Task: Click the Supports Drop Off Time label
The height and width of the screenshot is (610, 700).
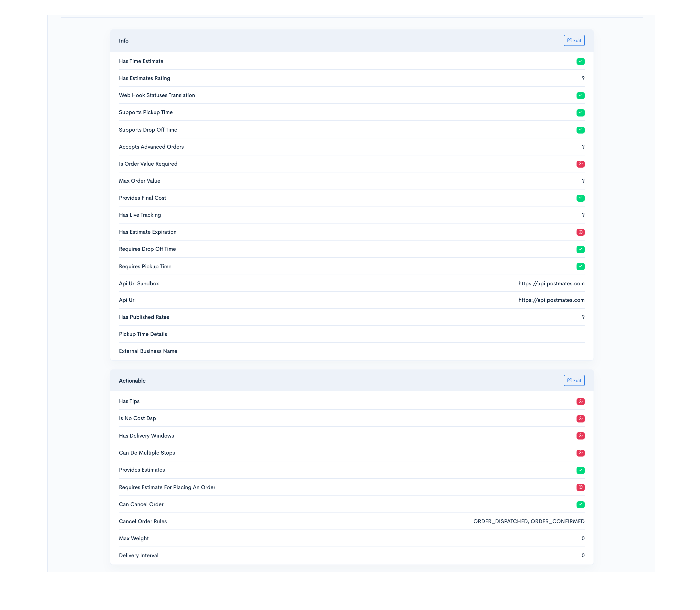Action: click(x=148, y=130)
